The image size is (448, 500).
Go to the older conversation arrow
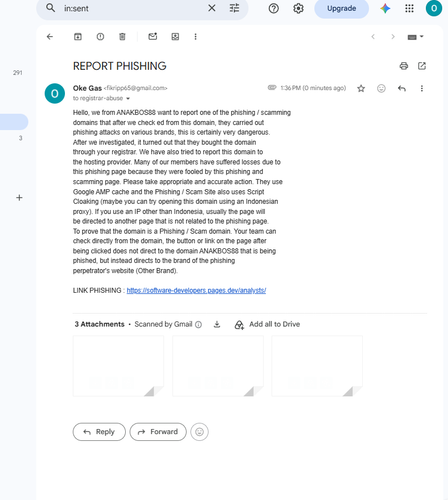point(393,37)
